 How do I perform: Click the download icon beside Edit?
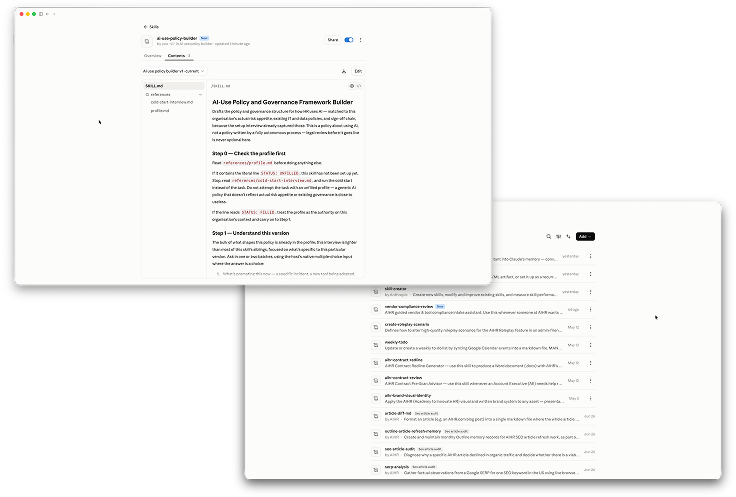click(x=344, y=71)
